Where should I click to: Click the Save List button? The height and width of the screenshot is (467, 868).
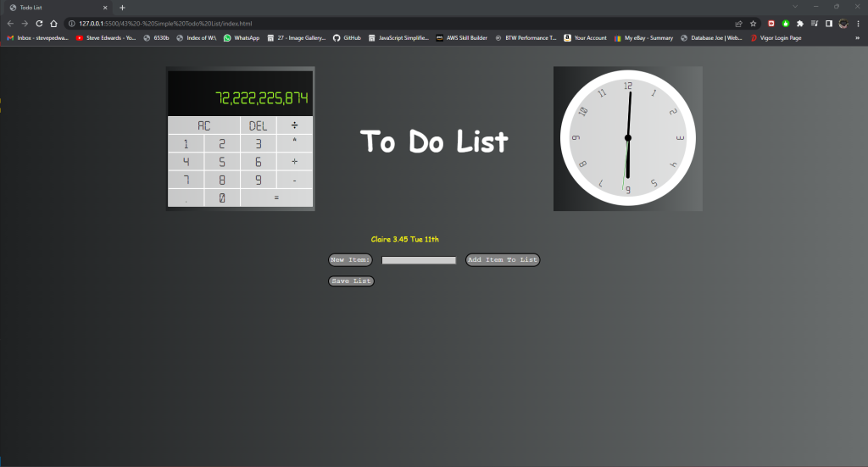pyautogui.click(x=351, y=281)
